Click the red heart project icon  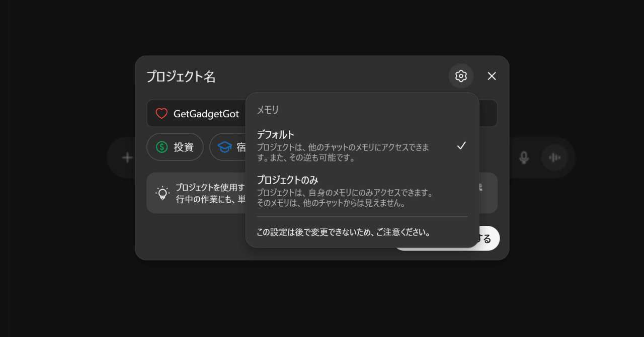(x=161, y=114)
